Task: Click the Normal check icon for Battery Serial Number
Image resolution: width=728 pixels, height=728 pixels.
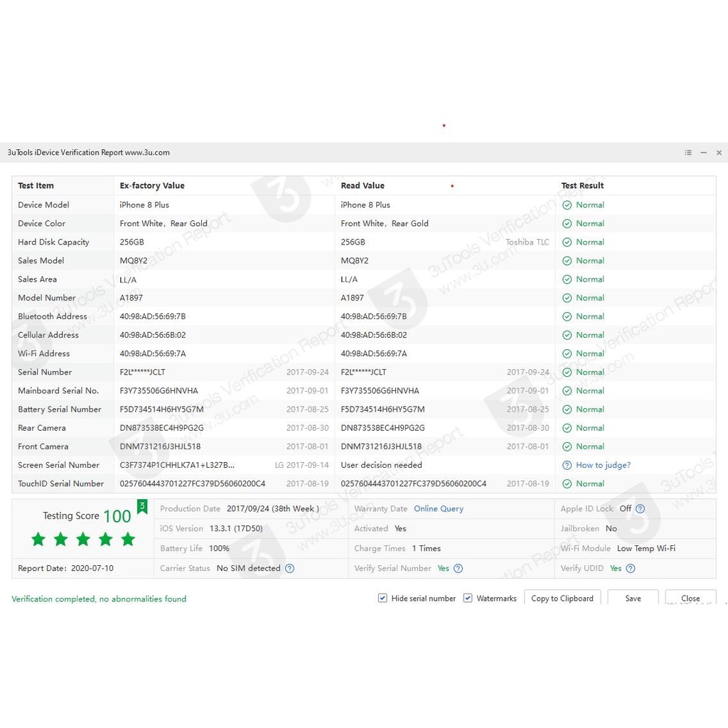Action: point(567,409)
